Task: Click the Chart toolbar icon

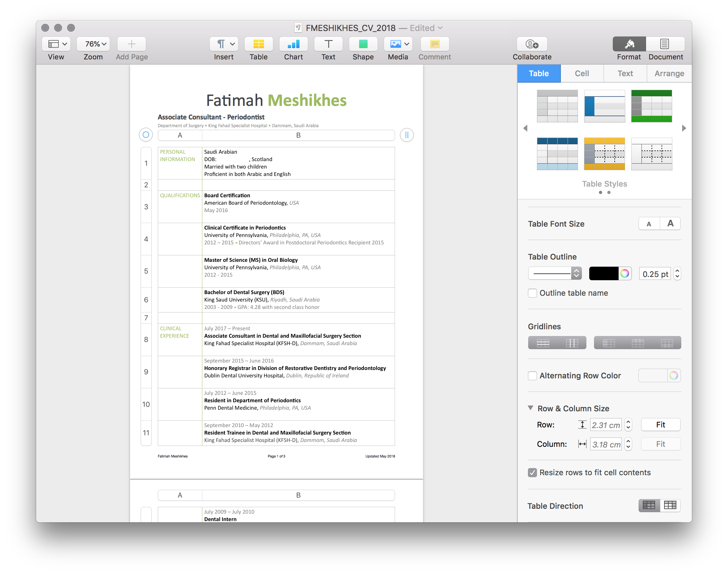Action: [x=293, y=44]
